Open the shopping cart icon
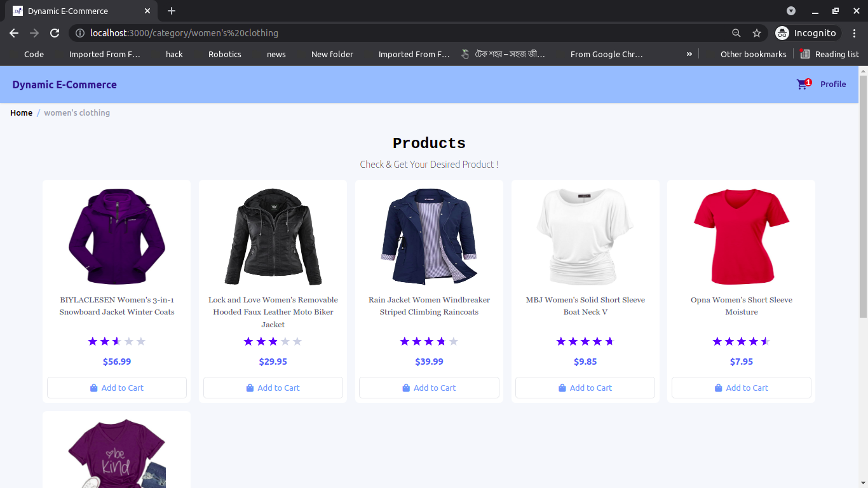This screenshot has width=868, height=488. click(803, 84)
